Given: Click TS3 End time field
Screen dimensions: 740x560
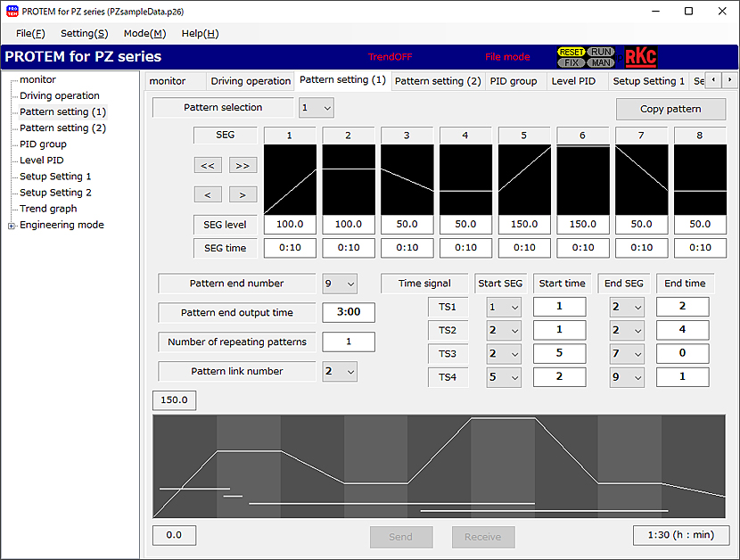Looking at the screenshot, I should [x=682, y=354].
